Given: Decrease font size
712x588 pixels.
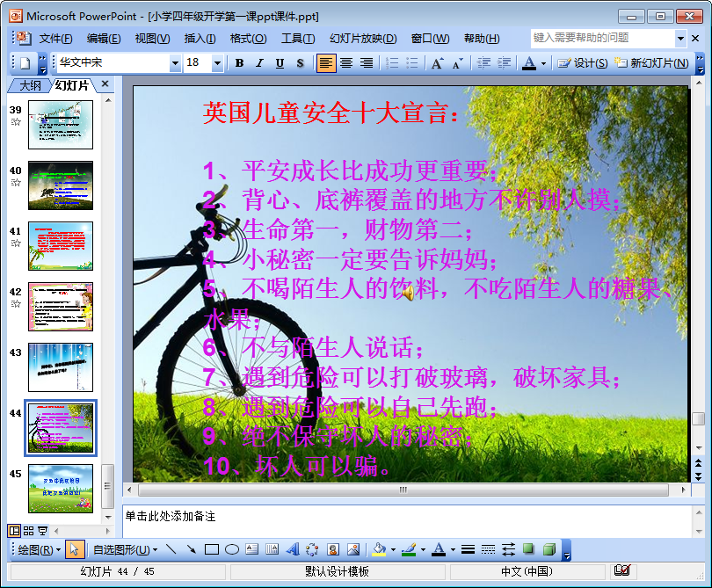Looking at the screenshot, I should [458, 63].
